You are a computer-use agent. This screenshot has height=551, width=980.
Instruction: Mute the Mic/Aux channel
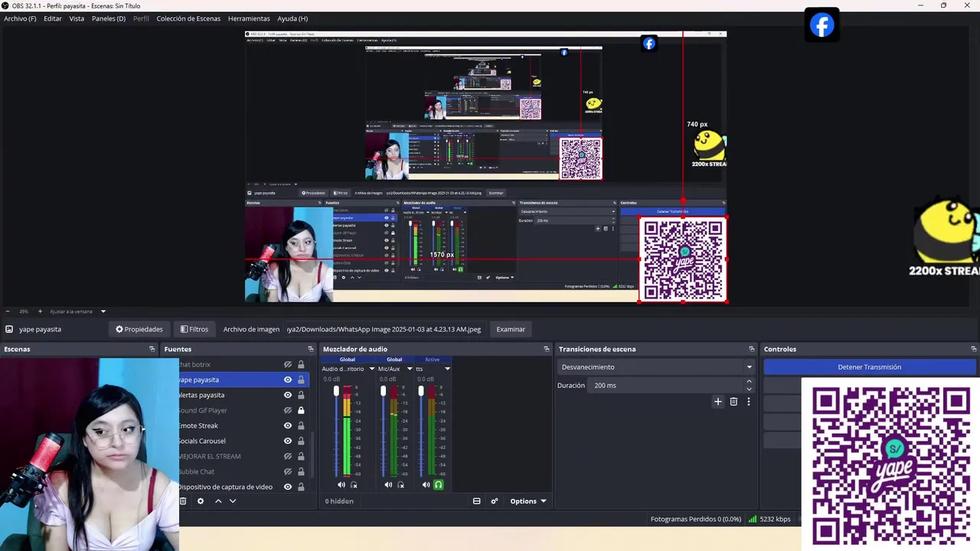pyautogui.click(x=388, y=484)
